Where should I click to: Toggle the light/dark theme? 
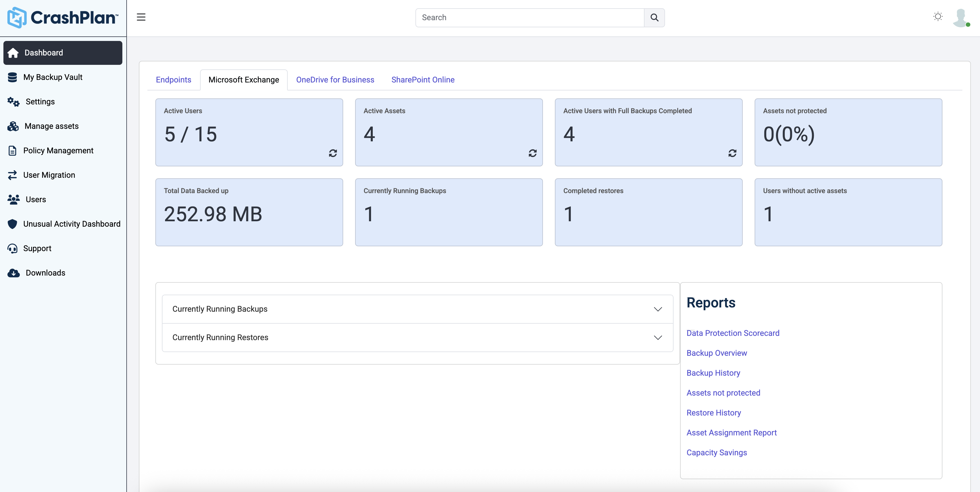click(938, 17)
